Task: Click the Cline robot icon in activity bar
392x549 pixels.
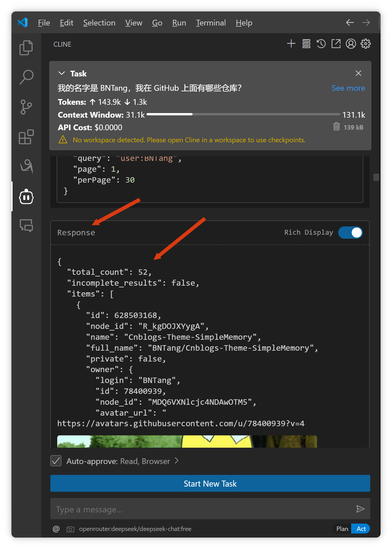Action: (x=26, y=197)
